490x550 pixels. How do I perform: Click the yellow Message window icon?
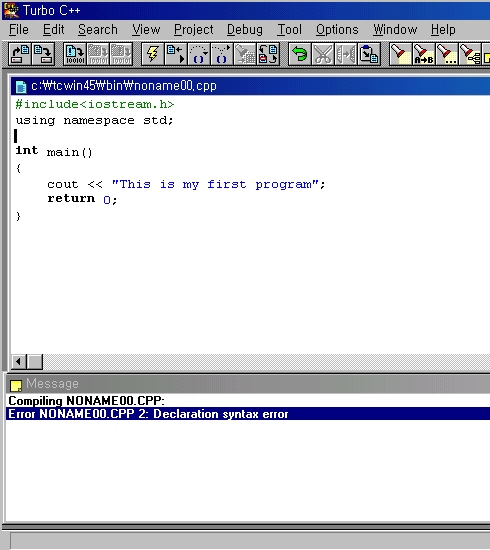coord(16,385)
